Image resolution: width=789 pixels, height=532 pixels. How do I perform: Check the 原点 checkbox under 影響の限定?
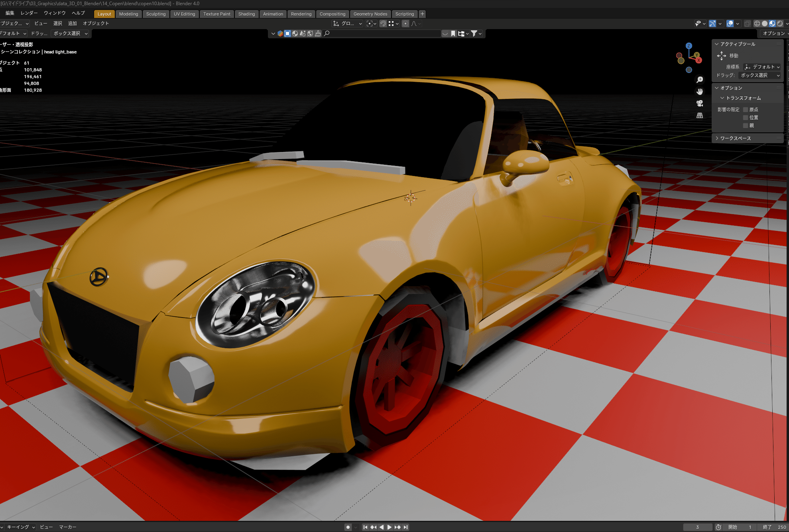(x=745, y=109)
